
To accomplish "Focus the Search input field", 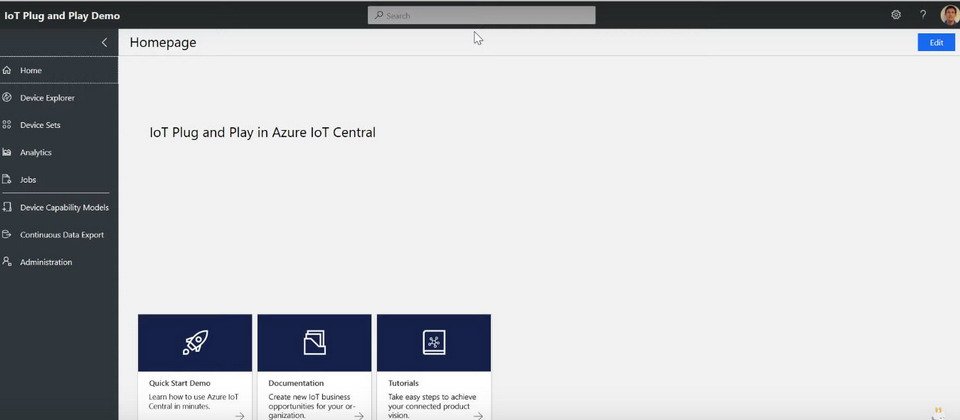I will pyautogui.click(x=481, y=15).
